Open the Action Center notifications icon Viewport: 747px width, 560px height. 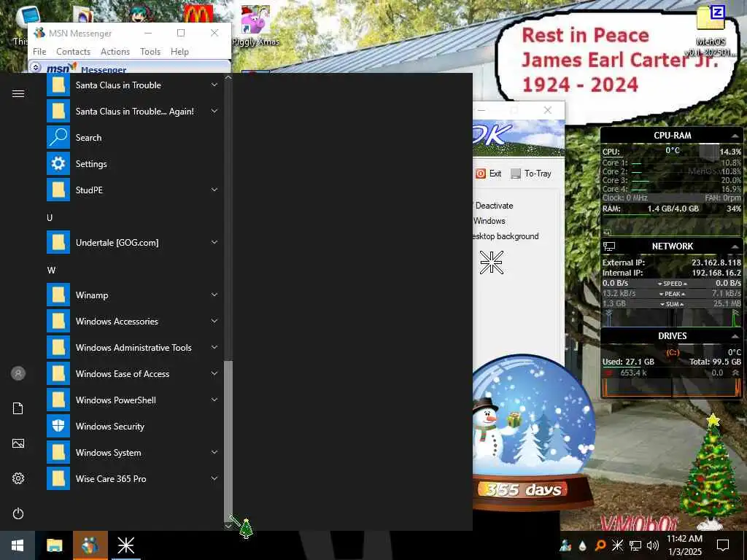[723, 545]
